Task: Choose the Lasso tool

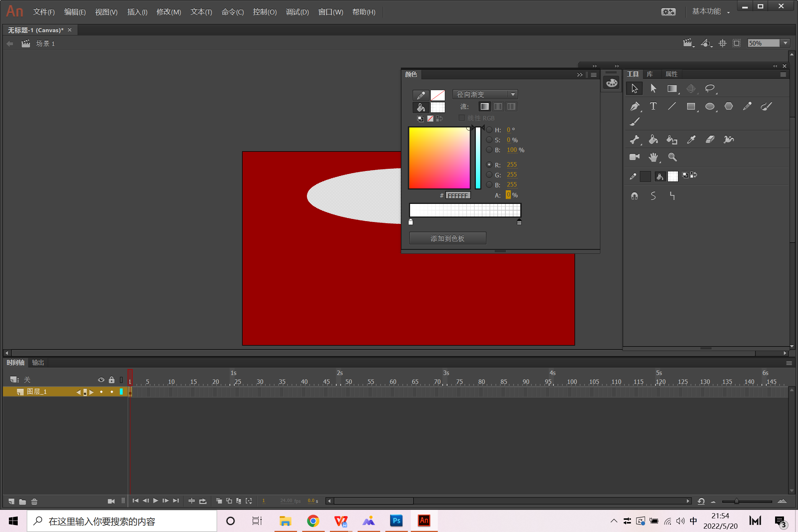Action: coord(709,89)
